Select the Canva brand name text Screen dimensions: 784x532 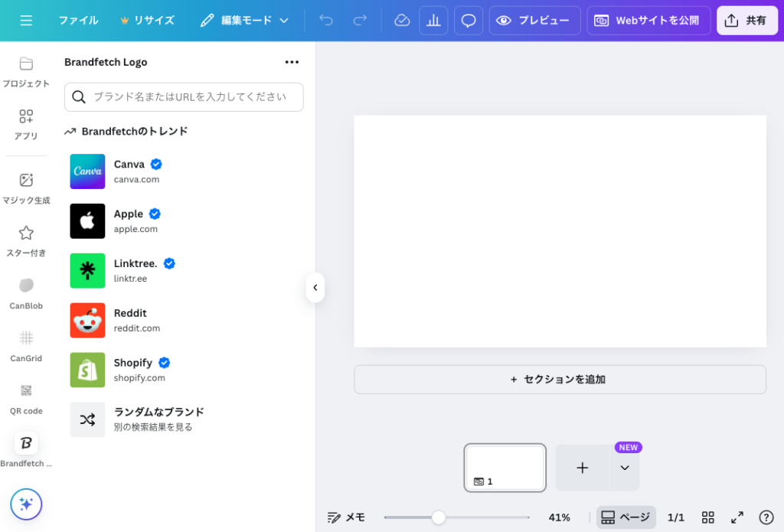click(129, 164)
